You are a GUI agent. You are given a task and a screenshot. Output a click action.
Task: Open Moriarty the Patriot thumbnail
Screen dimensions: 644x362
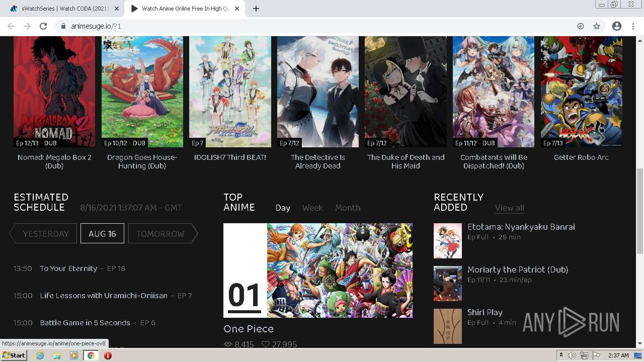click(x=448, y=284)
